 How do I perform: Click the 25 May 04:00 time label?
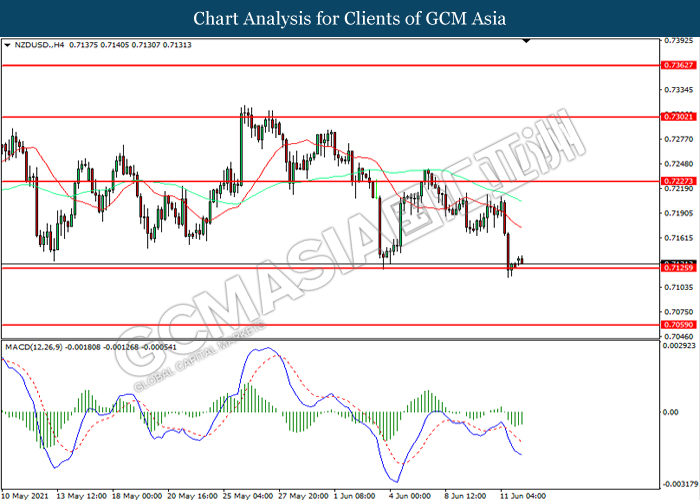(248, 496)
